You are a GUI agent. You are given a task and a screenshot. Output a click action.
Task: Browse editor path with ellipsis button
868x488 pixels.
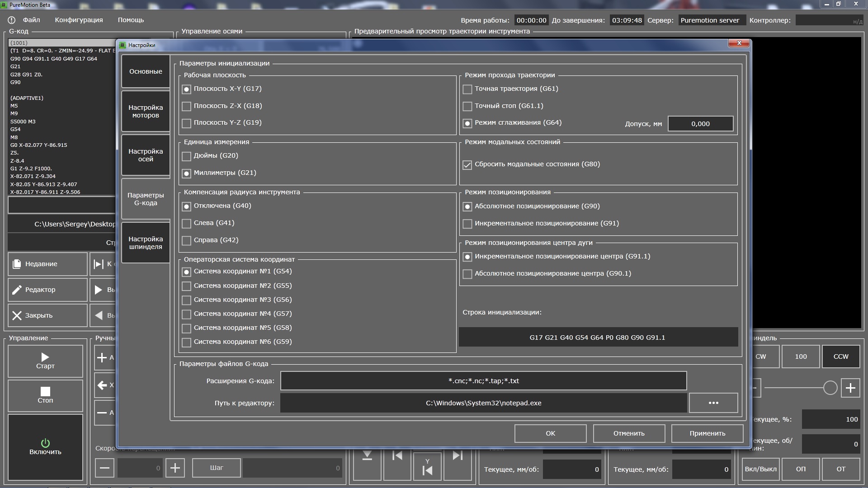pos(713,403)
